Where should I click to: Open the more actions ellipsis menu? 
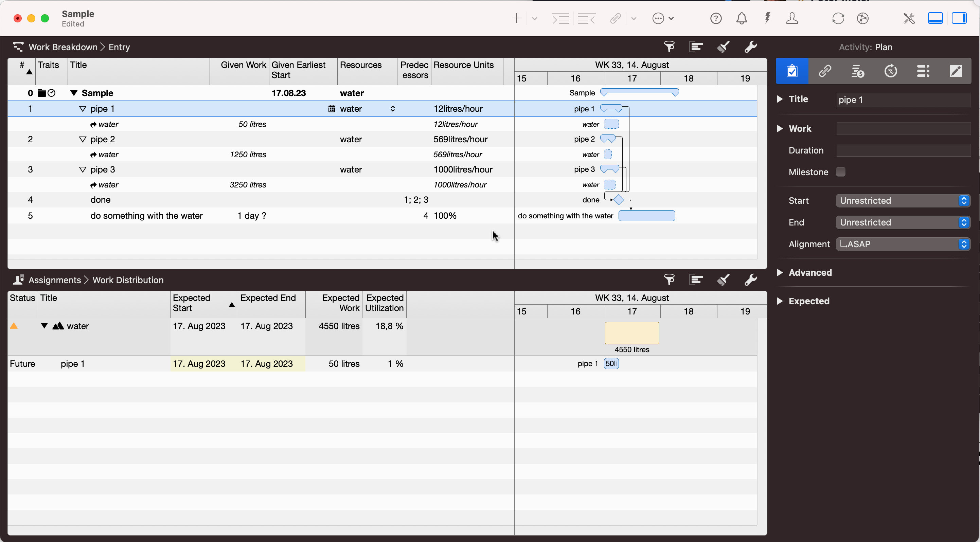pos(663,18)
